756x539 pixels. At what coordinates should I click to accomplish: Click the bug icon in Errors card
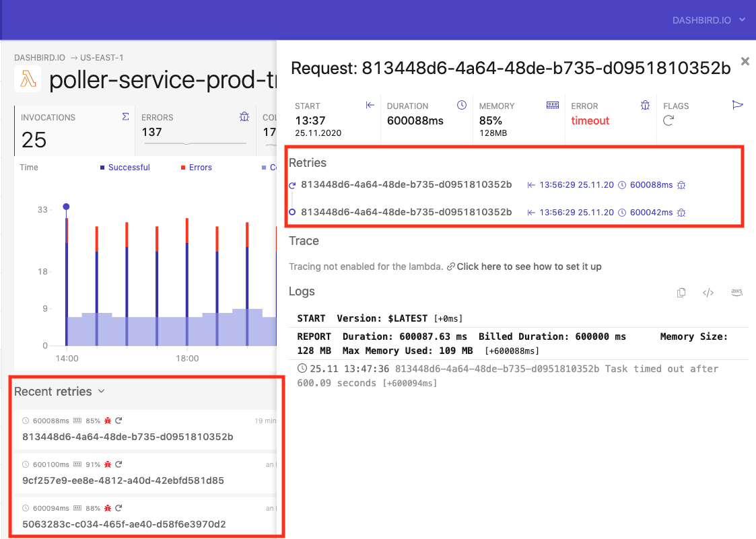point(244,116)
